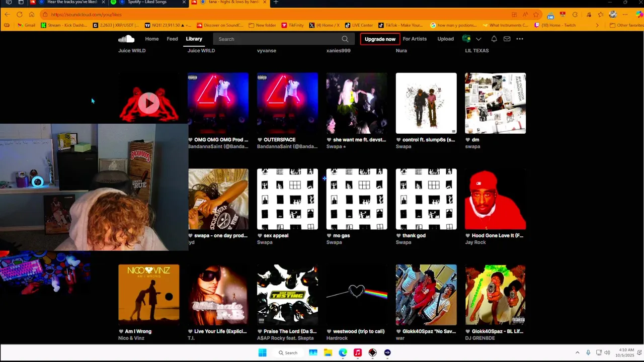Image resolution: width=644 pixels, height=362 pixels.
Task: Open artist link DJ GREN8DE
Action: click(480, 338)
